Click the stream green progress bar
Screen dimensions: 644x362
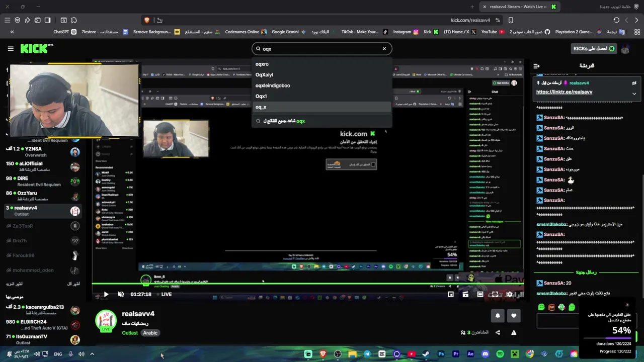coord(308,285)
